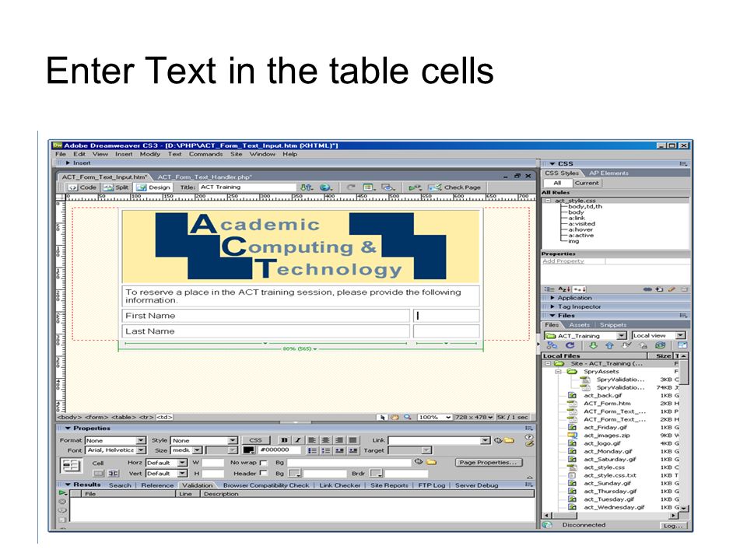Click the Page Properties button
747x560 pixels.
coord(489,462)
